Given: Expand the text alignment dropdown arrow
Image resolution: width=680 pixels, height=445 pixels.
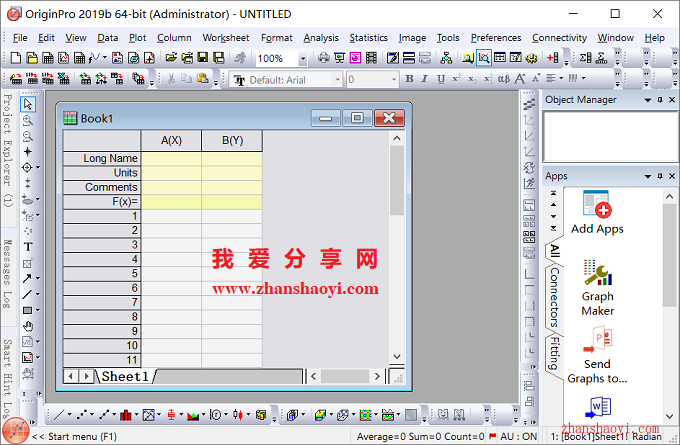Looking at the screenshot, I should (561, 79).
